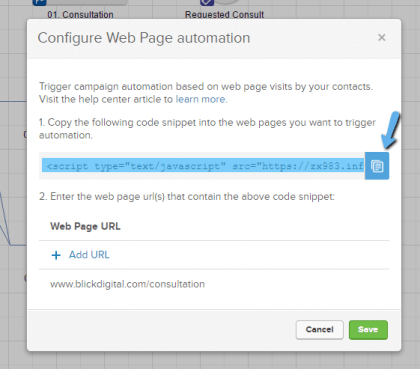Click the plus icon beside Add URL

coord(56,255)
